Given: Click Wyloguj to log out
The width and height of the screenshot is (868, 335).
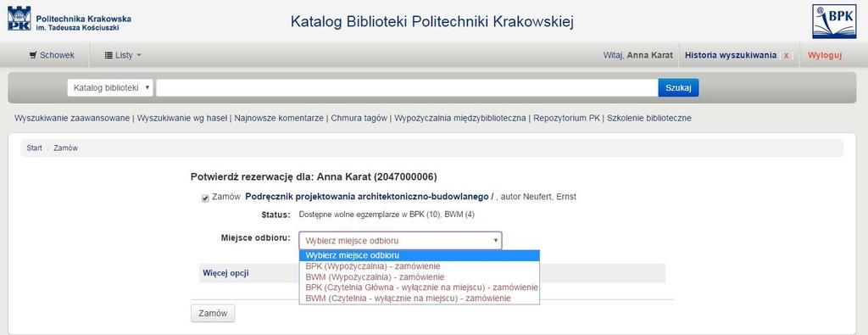Looking at the screenshot, I should (x=825, y=55).
